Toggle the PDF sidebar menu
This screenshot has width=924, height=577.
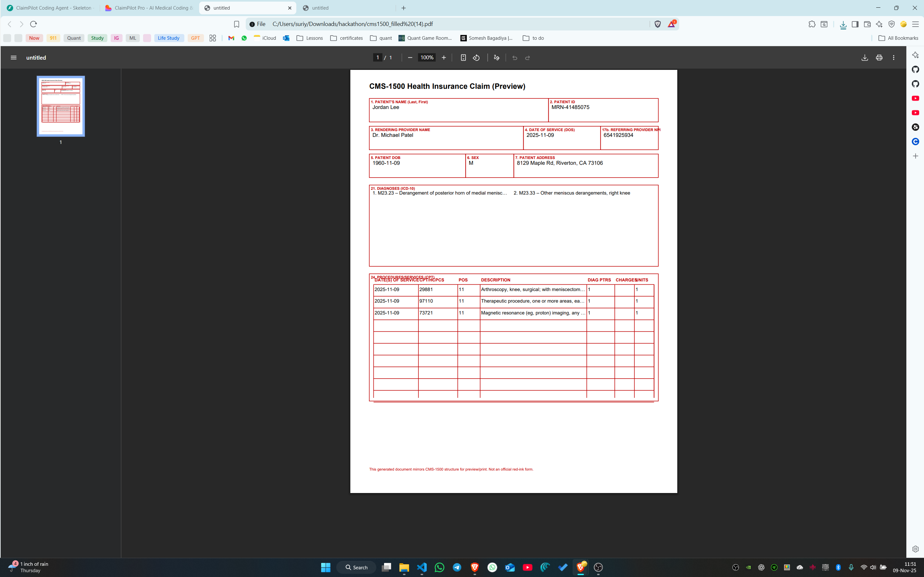[13, 58]
